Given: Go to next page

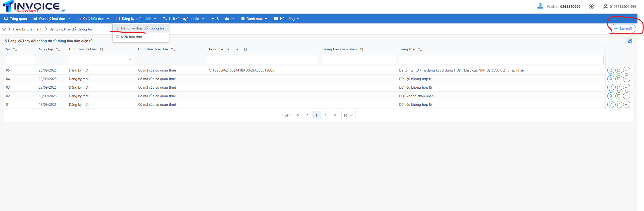Looking at the screenshot, I should coord(326,115).
